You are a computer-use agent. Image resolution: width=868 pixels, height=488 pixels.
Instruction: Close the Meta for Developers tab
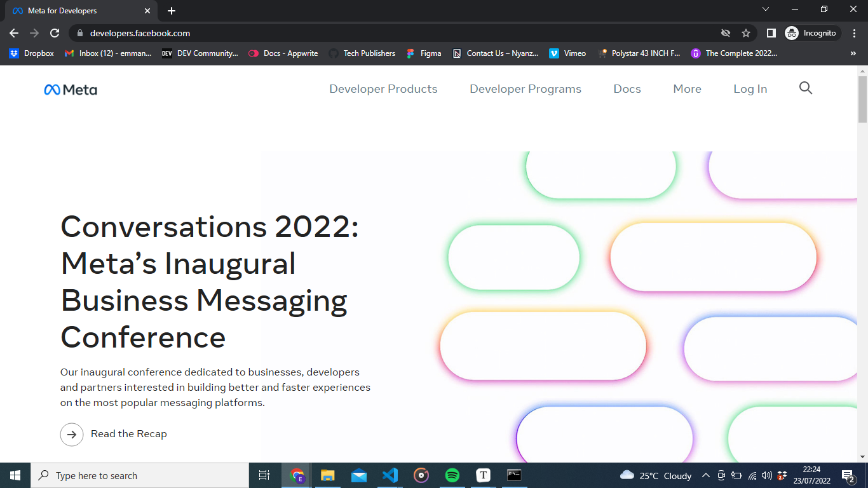click(x=147, y=11)
